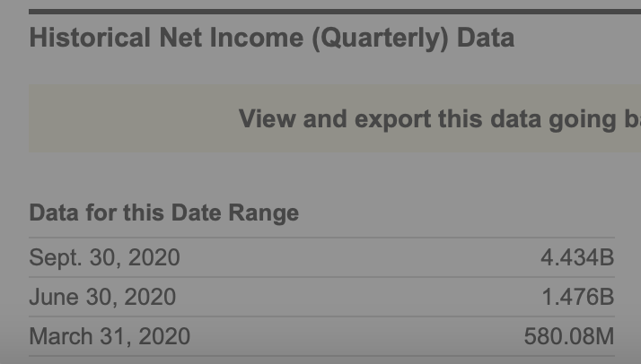Screen dimensions: 641x364
Task: Click the blank space in the March 31 row
Action: click(359, 337)
